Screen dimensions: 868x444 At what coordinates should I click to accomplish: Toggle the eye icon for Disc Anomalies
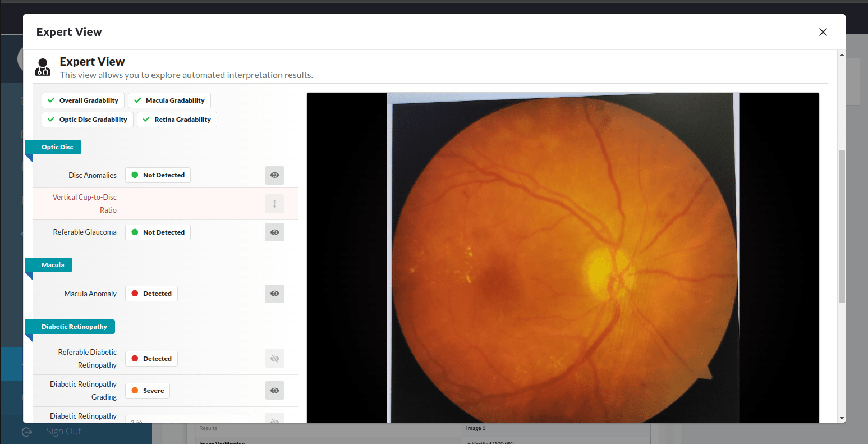pyautogui.click(x=274, y=175)
